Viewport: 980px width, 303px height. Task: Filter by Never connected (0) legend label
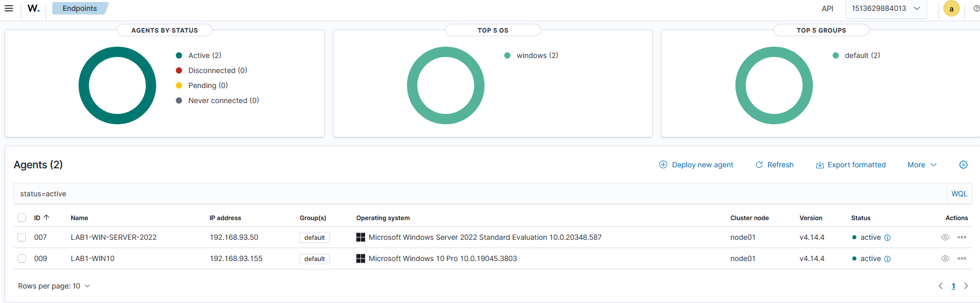pos(223,100)
